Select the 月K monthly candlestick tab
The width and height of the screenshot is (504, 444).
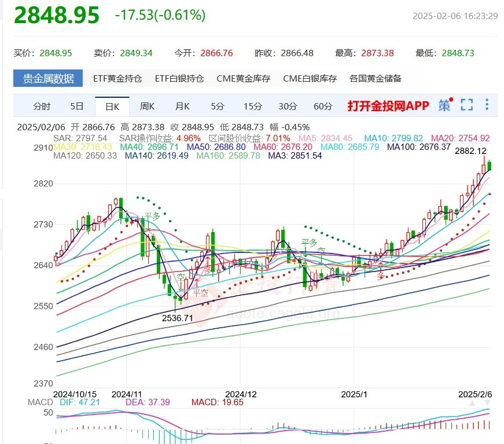(182, 106)
